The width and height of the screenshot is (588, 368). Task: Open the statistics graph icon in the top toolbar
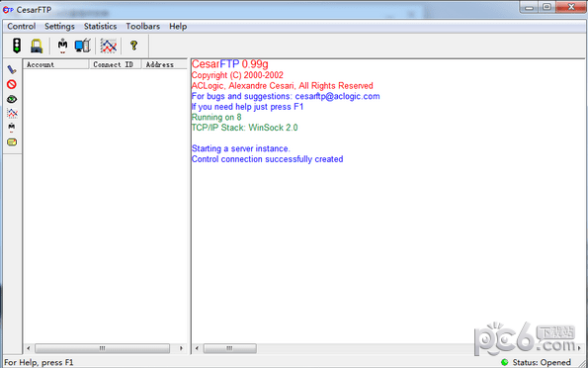tap(109, 46)
